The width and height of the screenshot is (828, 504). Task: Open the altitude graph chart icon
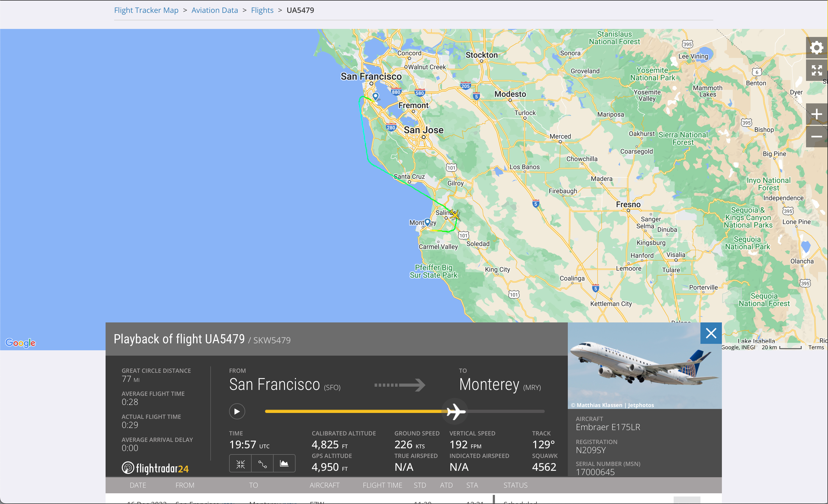tap(284, 464)
